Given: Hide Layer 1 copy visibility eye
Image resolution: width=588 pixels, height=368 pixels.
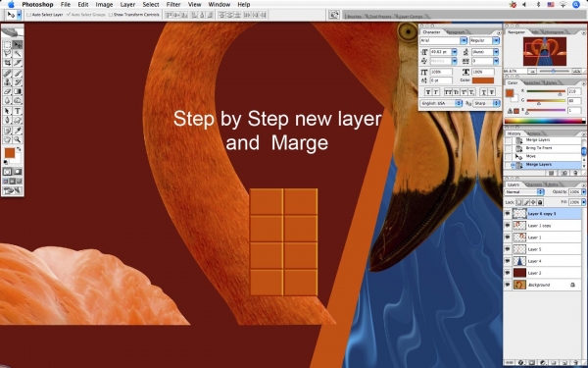Looking at the screenshot, I should (508, 226).
